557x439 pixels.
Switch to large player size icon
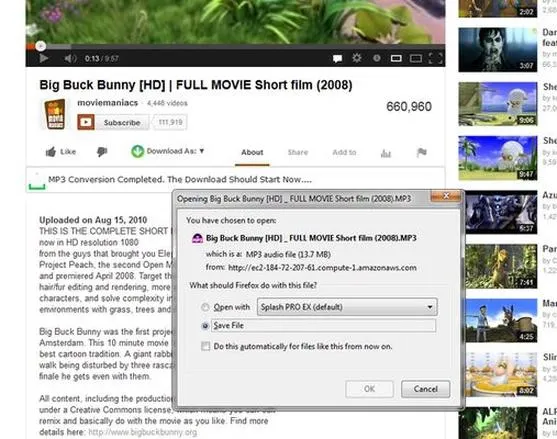tap(416, 58)
